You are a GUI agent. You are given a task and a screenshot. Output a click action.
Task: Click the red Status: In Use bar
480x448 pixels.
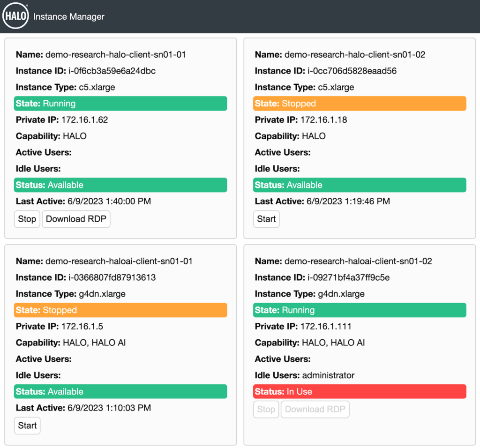pyautogui.click(x=360, y=392)
